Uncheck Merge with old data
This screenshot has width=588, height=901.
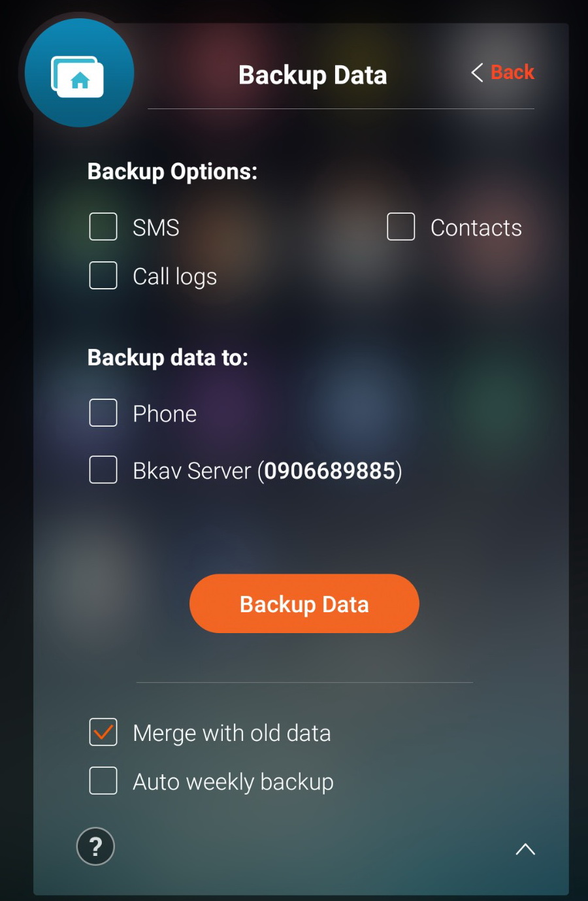[103, 732]
